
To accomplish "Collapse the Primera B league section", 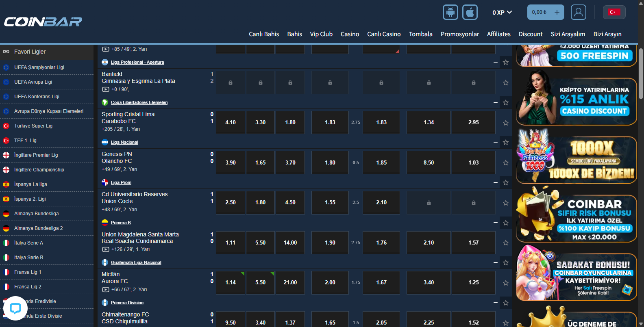I will [x=495, y=223].
